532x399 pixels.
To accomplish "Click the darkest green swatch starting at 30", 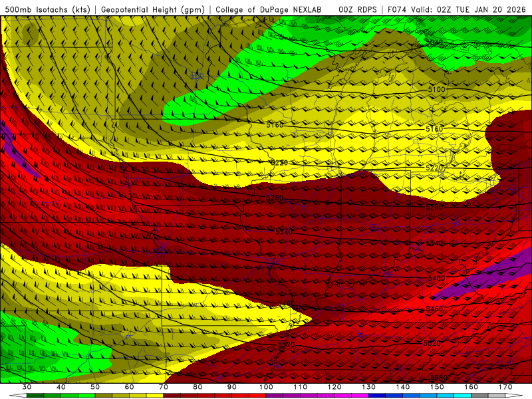I will tap(35, 395).
